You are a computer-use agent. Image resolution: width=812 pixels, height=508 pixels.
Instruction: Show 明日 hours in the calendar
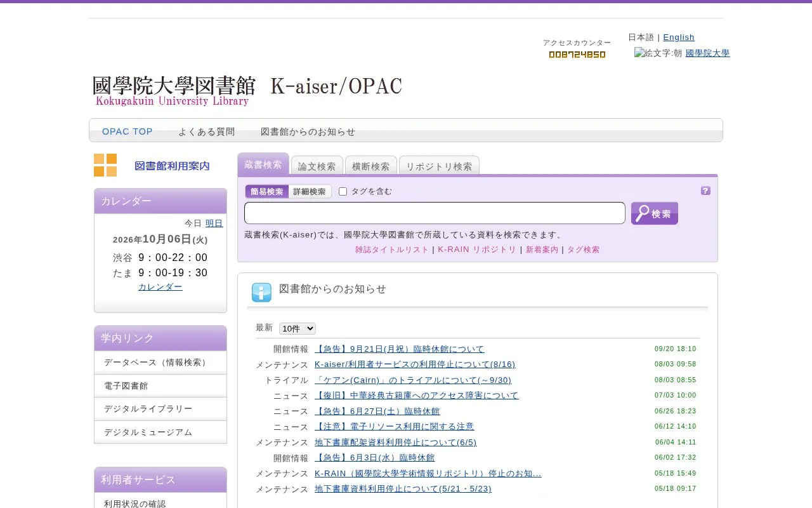(x=214, y=223)
